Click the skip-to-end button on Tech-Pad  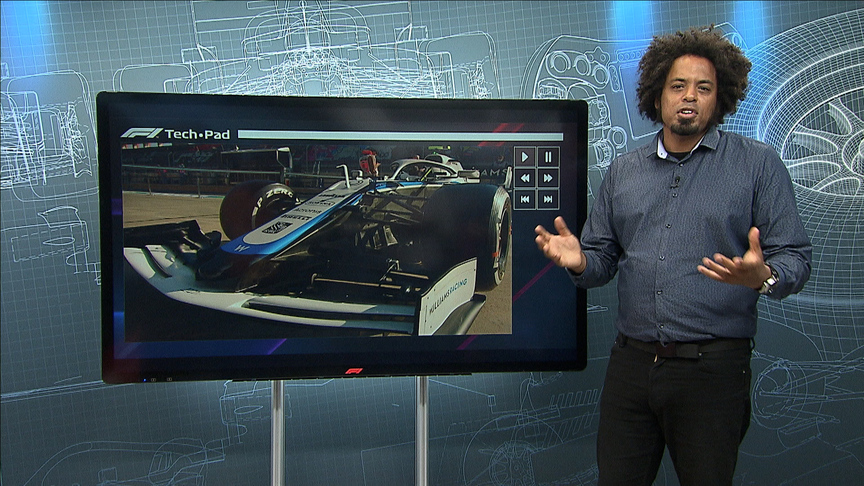pos(548,199)
